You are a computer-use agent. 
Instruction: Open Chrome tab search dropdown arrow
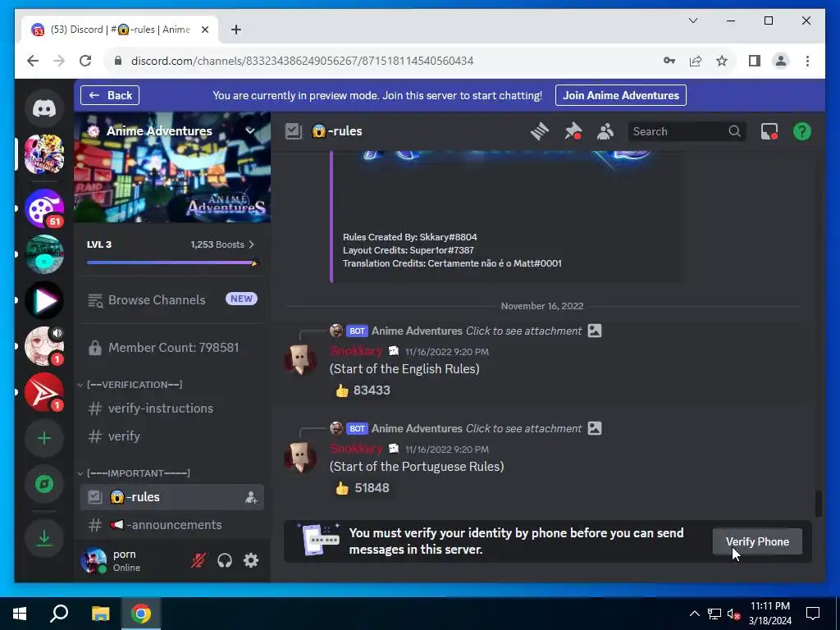click(x=692, y=21)
